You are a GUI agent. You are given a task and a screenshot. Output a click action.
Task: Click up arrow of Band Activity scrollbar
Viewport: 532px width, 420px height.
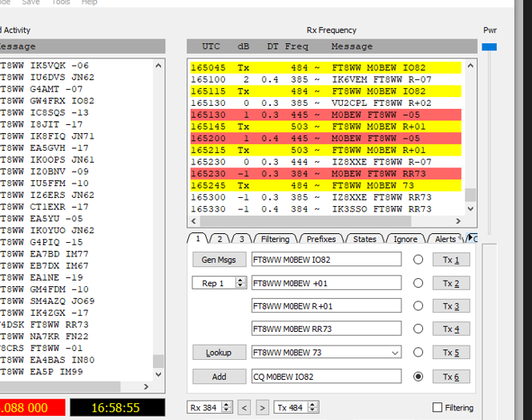coord(159,66)
